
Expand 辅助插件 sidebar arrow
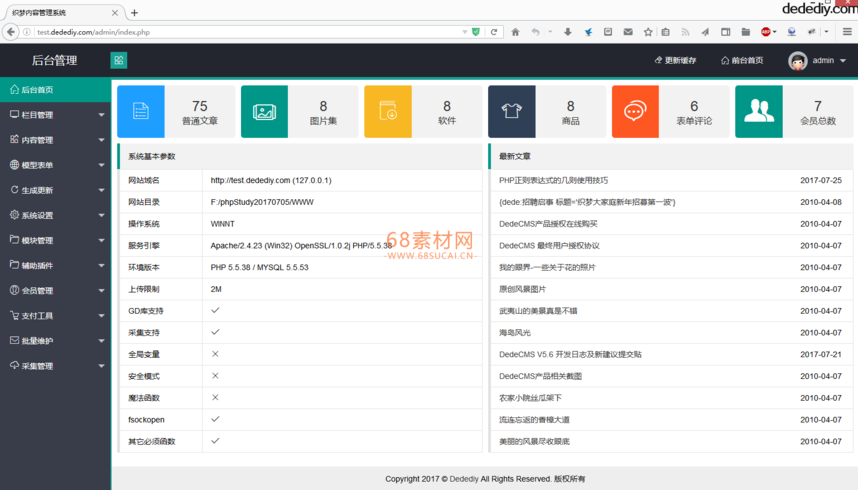(101, 266)
